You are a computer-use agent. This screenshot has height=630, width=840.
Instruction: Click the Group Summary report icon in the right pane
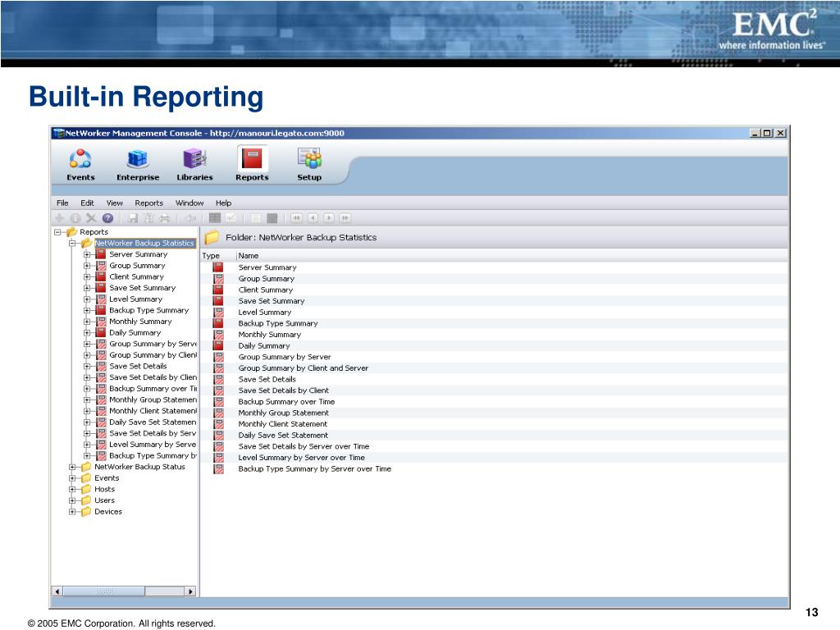pos(218,279)
